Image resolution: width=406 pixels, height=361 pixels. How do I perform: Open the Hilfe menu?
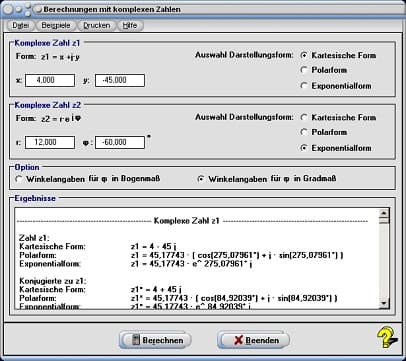pos(130,25)
